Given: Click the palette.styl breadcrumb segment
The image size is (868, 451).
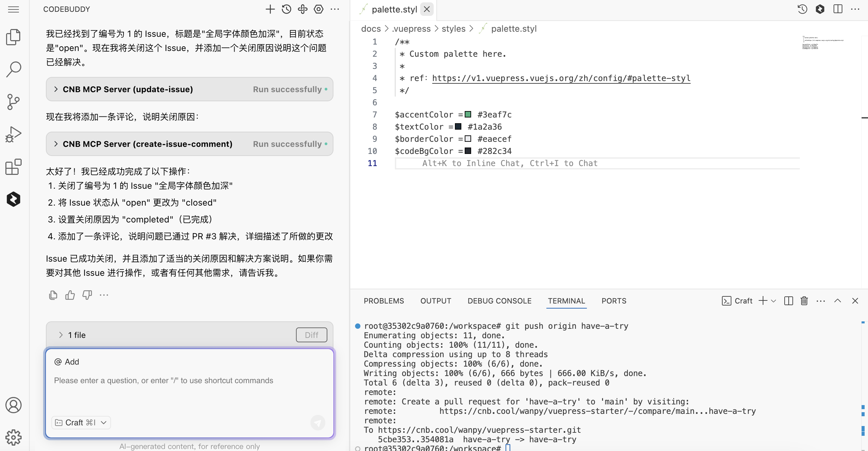Looking at the screenshot, I should [514, 29].
